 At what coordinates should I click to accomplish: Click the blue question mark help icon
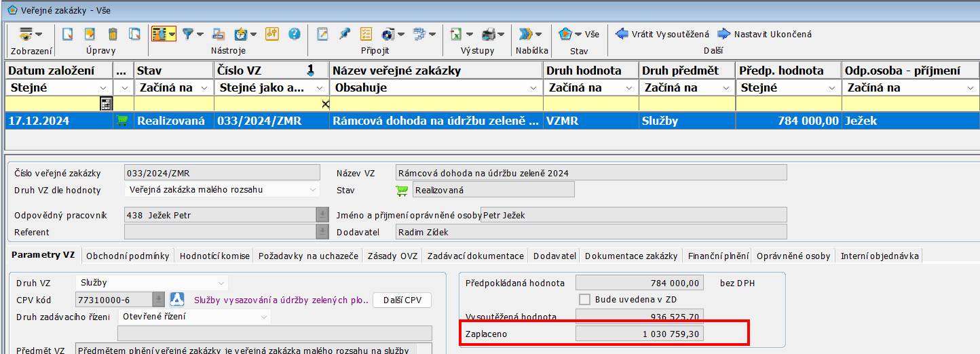[294, 34]
